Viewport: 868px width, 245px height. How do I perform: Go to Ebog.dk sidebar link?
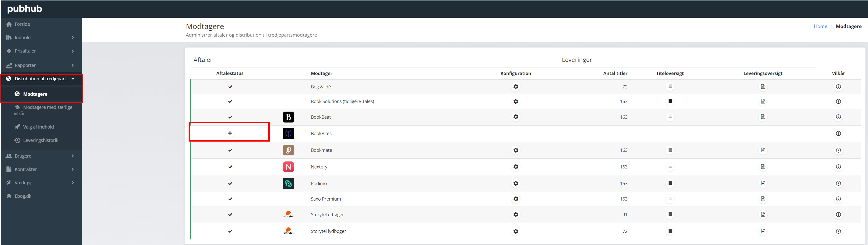click(23, 196)
